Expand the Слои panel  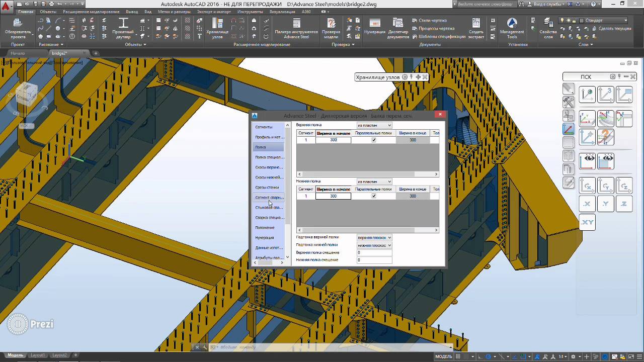coord(586,44)
